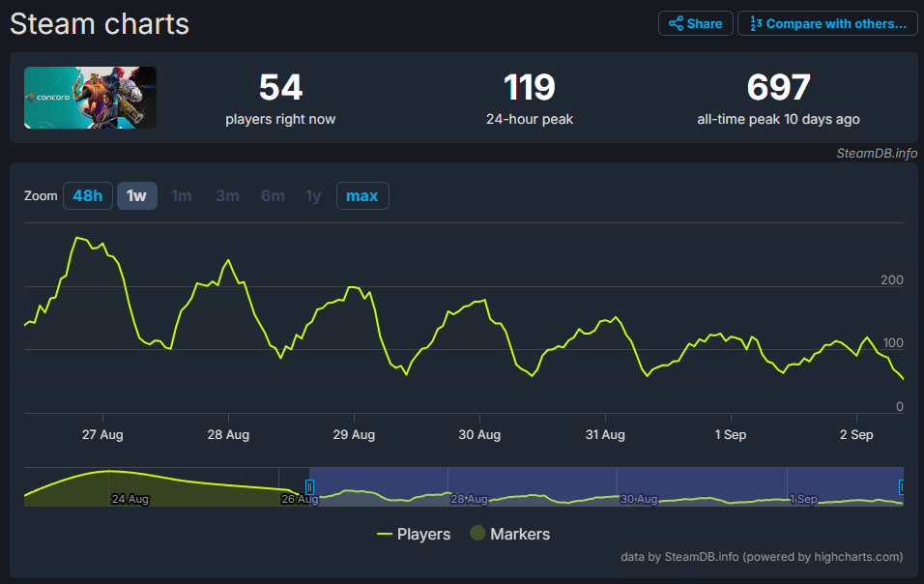Select the 1w zoom range
This screenshot has height=584, width=924.
(136, 195)
